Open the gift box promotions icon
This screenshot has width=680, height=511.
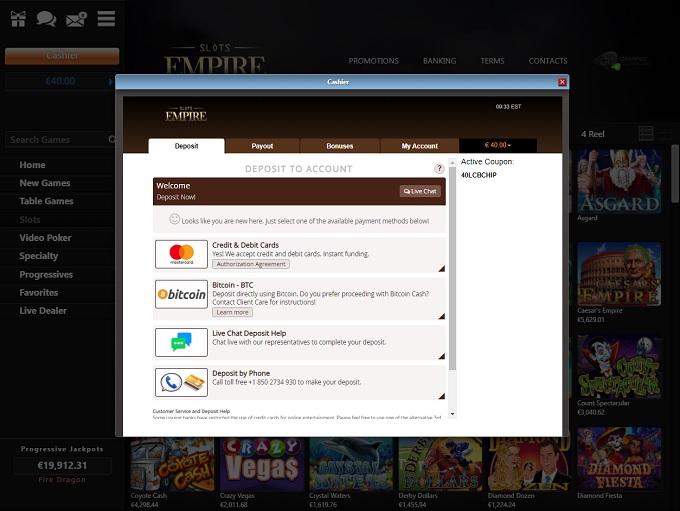[x=18, y=19]
